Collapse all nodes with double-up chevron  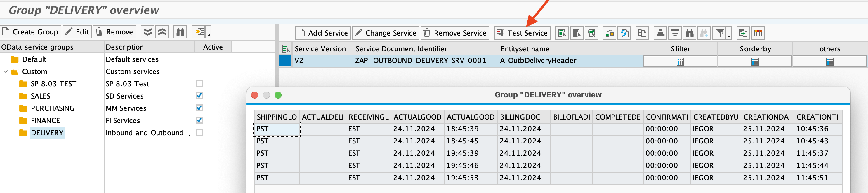pos(162,32)
